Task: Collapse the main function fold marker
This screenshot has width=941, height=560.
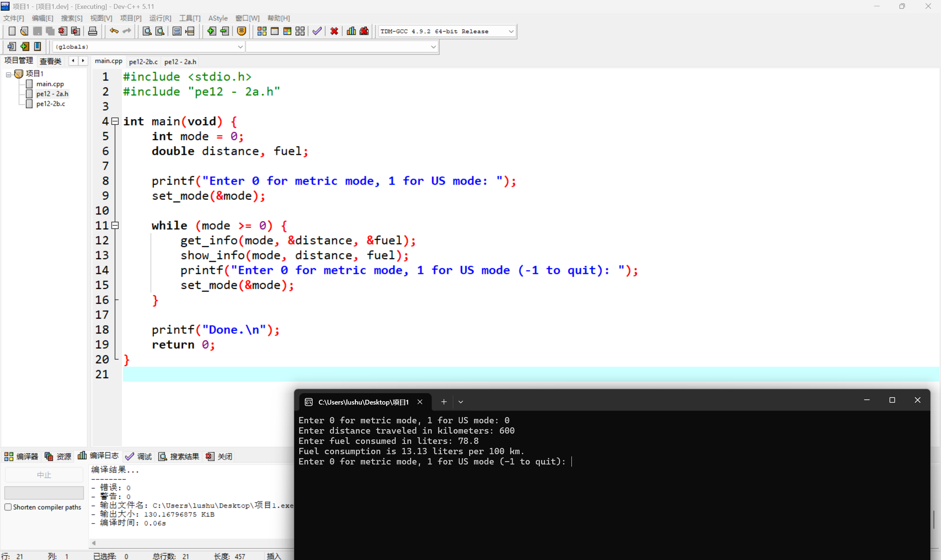Action: pos(115,121)
